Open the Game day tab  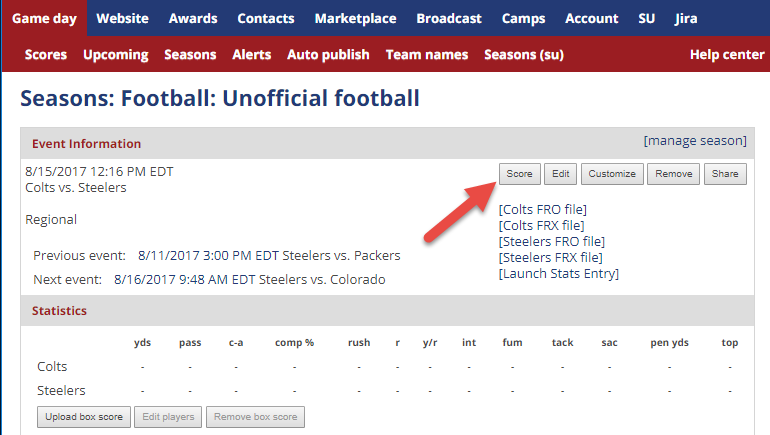click(44, 18)
